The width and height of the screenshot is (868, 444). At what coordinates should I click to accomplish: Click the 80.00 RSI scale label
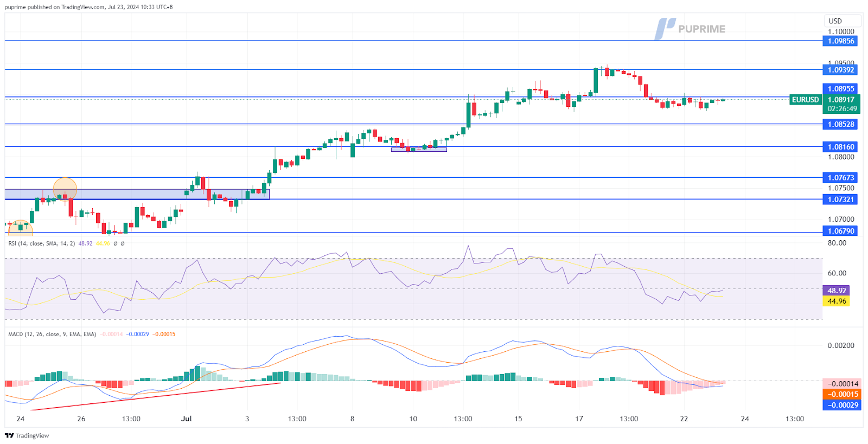pos(837,243)
